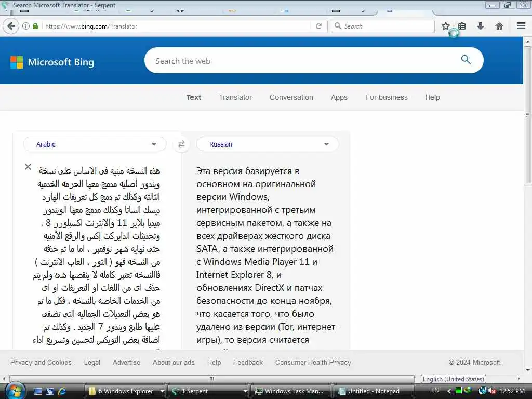Image resolution: width=532 pixels, height=399 pixels.
Task: Reload the page with the refresh icon
Action: (x=318, y=26)
